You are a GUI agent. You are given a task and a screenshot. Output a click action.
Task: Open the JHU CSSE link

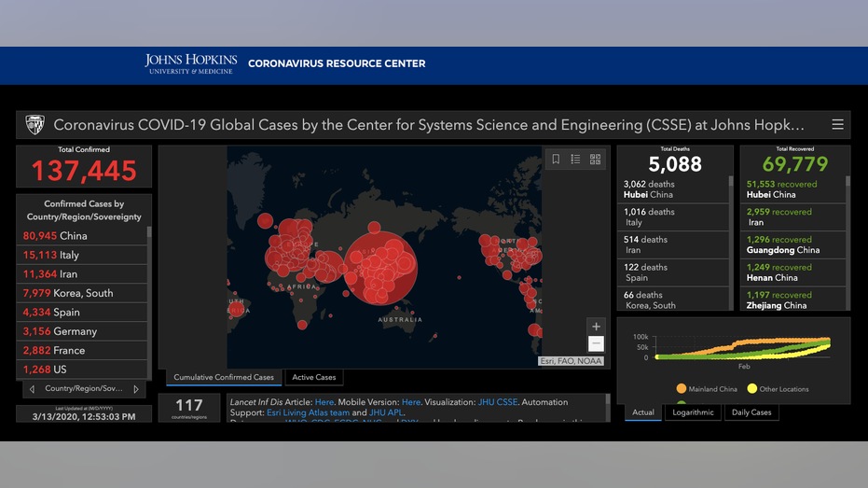(x=498, y=402)
